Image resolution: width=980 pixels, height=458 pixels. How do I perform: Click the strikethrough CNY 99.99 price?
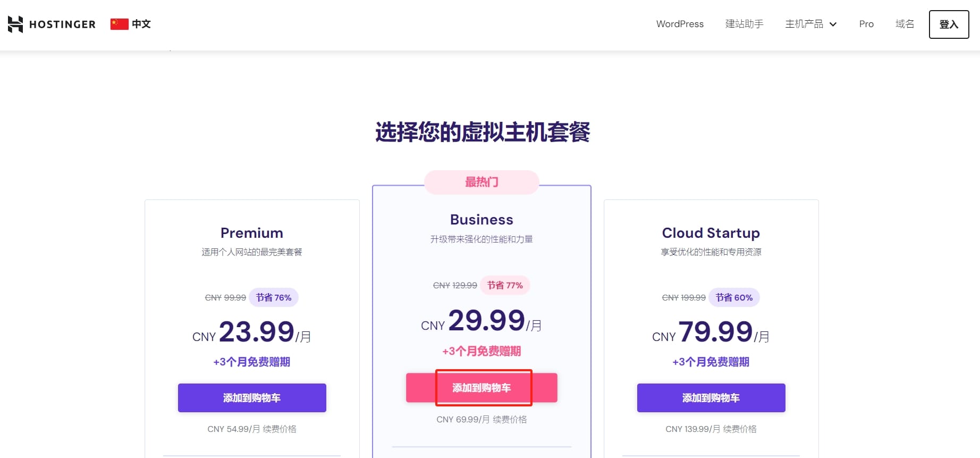(225, 298)
